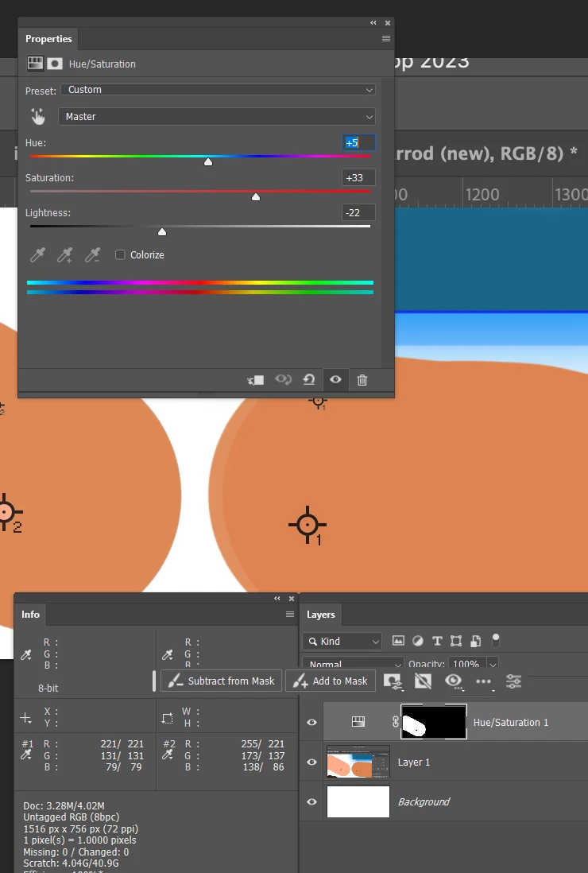This screenshot has width=588, height=873.
Task: Hide the Hue/Saturation 1 layer
Action: 311,722
